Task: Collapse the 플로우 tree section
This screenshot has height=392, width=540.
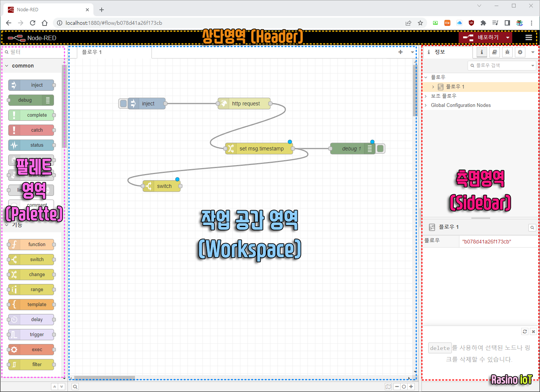Action: 426,77
